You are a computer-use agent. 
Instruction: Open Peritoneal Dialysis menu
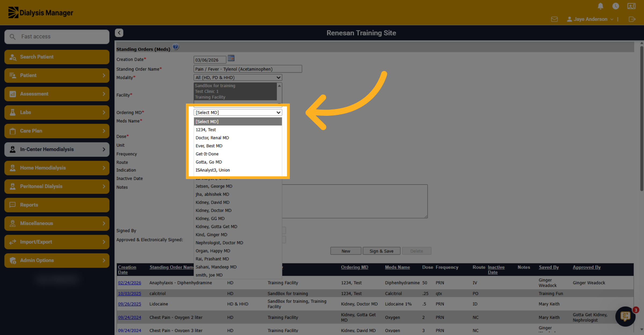57,186
